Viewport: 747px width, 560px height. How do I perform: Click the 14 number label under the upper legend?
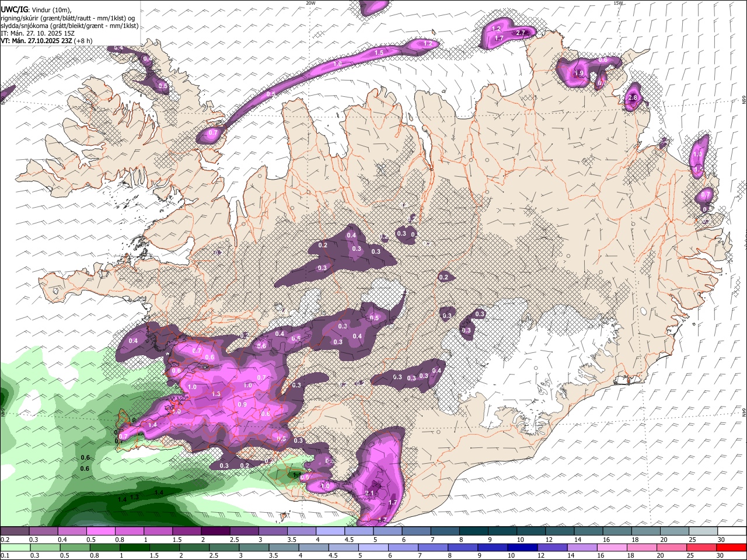pyautogui.click(x=578, y=540)
